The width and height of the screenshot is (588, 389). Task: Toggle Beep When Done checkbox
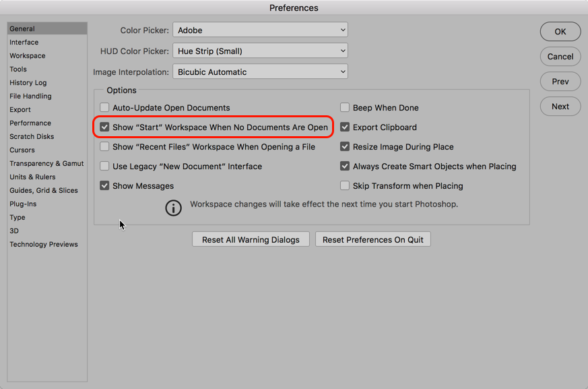coord(345,108)
